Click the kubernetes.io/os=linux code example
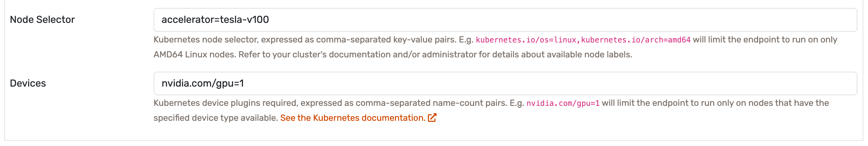Viewport: 868px width, 146px height. [526, 40]
